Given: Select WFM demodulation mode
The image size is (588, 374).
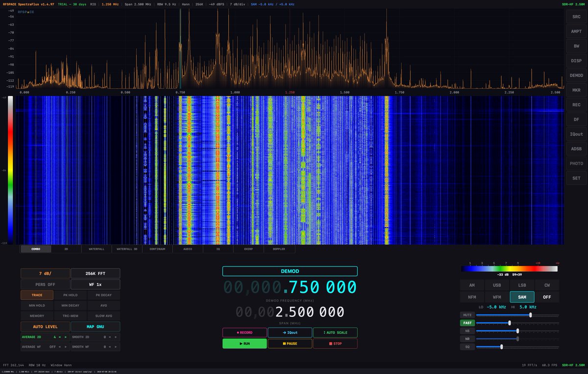Looking at the screenshot, I should pos(497,297).
